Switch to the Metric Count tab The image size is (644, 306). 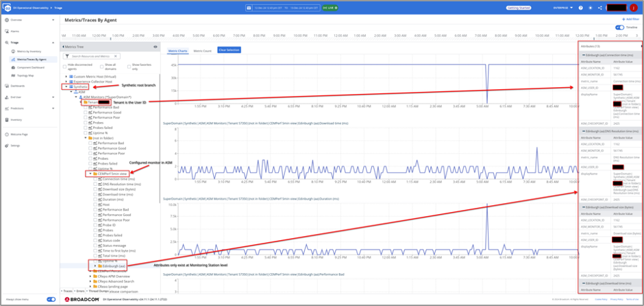click(x=202, y=50)
